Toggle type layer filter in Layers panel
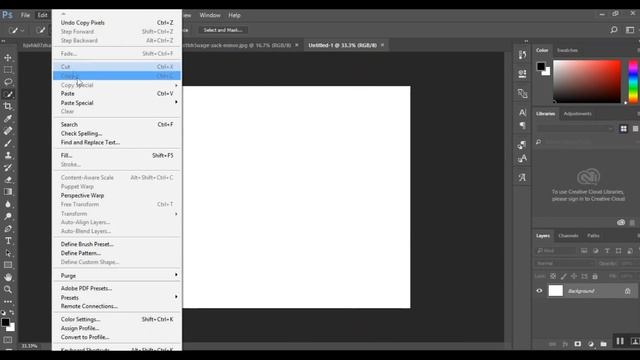640x360 pixels. click(x=607, y=251)
